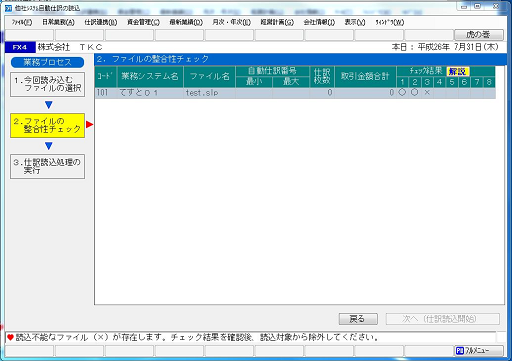The width and height of the screenshot is (512, 361).
Task: Open the 表示(V) menu
Action: click(x=355, y=22)
